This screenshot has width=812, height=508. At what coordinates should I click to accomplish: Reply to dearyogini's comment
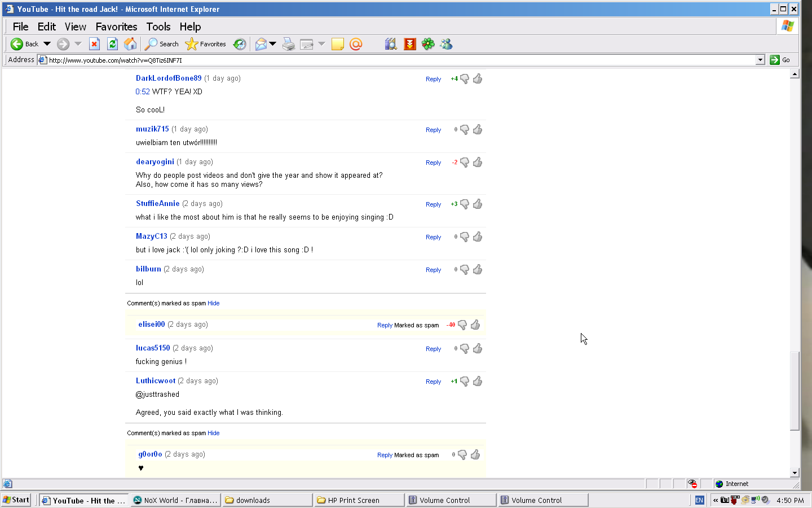(433, 163)
